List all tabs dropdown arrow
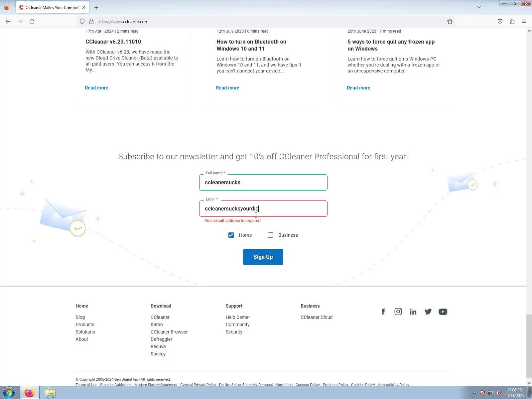532x399 pixels. (x=479, y=7)
